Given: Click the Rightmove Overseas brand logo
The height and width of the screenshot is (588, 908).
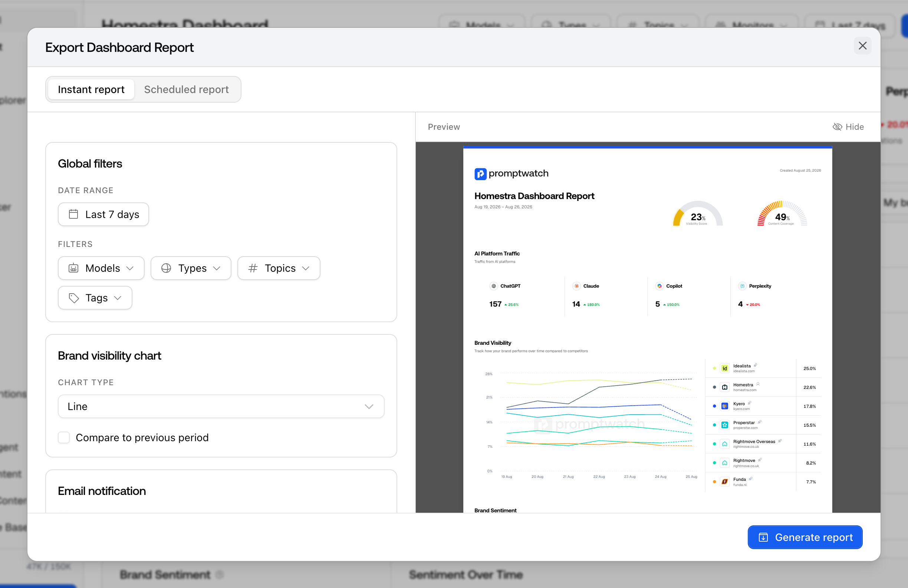Looking at the screenshot, I should point(724,444).
